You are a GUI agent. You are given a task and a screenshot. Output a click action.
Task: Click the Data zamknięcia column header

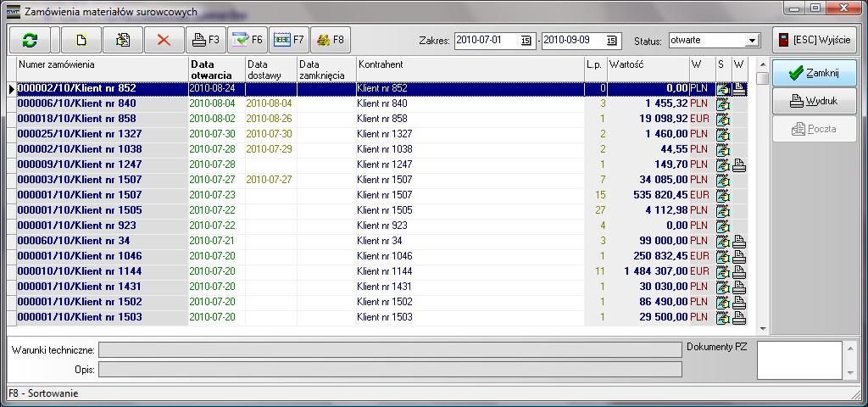click(326, 70)
